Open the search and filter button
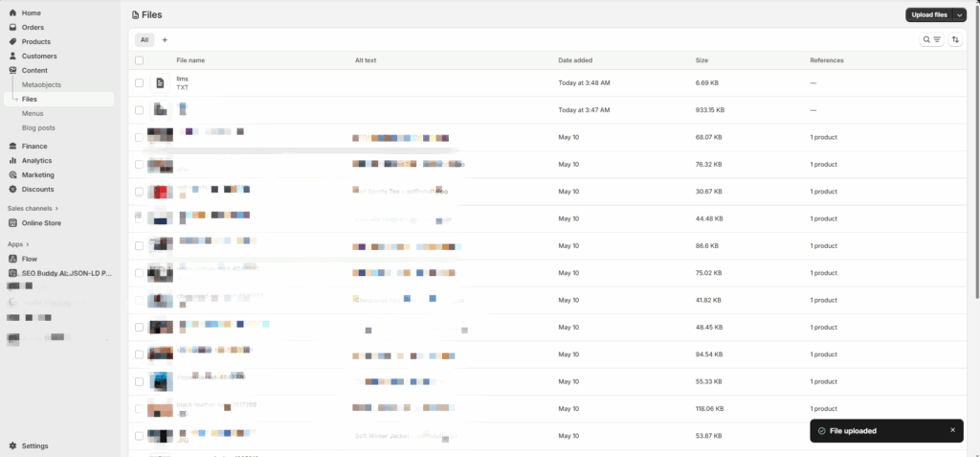The image size is (980, 457). (x=931, y=39)
